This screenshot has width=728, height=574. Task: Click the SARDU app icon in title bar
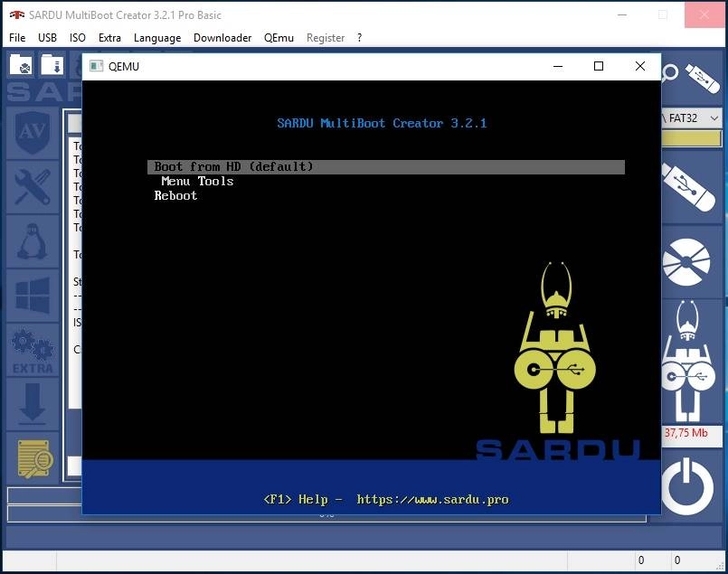click(x=16, y=14)
